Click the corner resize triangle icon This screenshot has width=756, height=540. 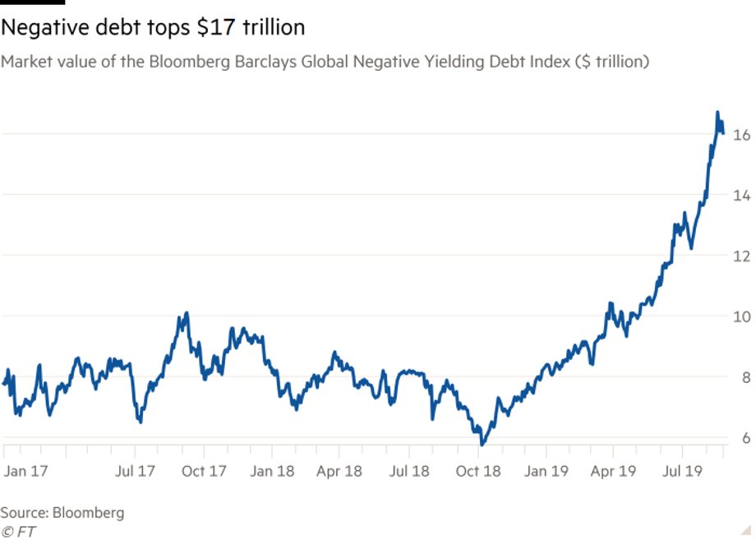coord(746,530)
